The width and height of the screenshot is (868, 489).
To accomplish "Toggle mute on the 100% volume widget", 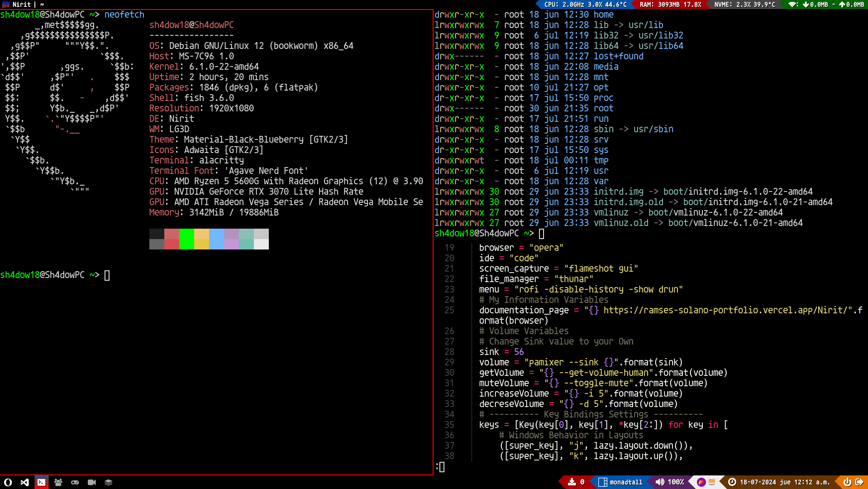I will (x=669, y=482).
